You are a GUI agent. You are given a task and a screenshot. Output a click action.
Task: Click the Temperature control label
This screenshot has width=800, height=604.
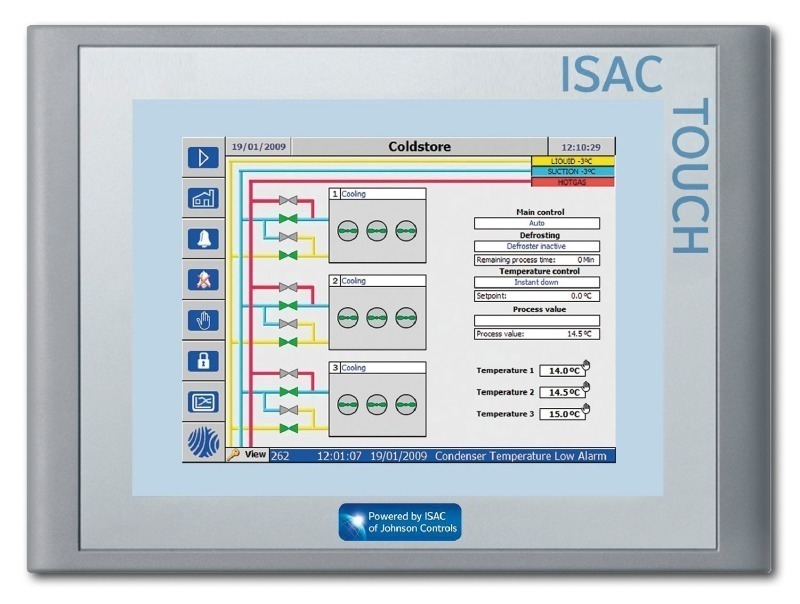pos(539,271)
